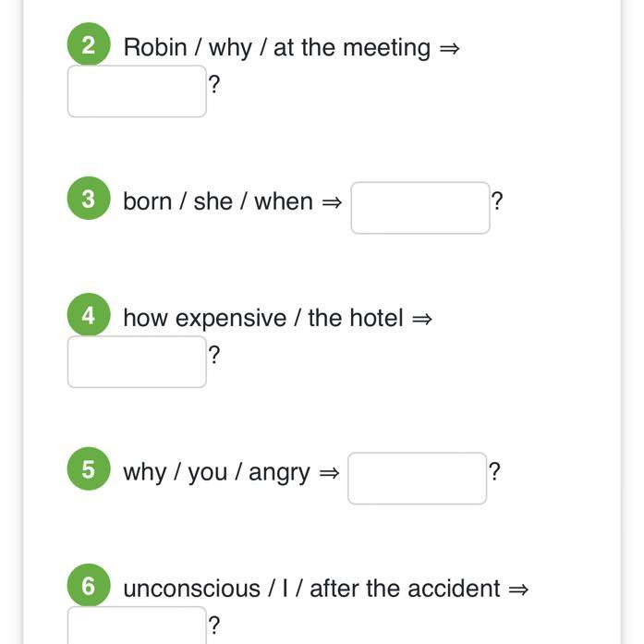Click the arrow after 'at the meeting'
Image resolution: width=644 pixels, height=644 pixels.
(449, 48)
